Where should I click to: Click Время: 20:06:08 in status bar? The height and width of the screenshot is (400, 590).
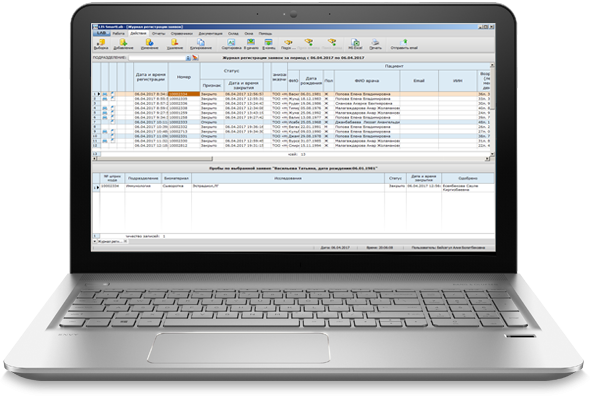(380, 248)
